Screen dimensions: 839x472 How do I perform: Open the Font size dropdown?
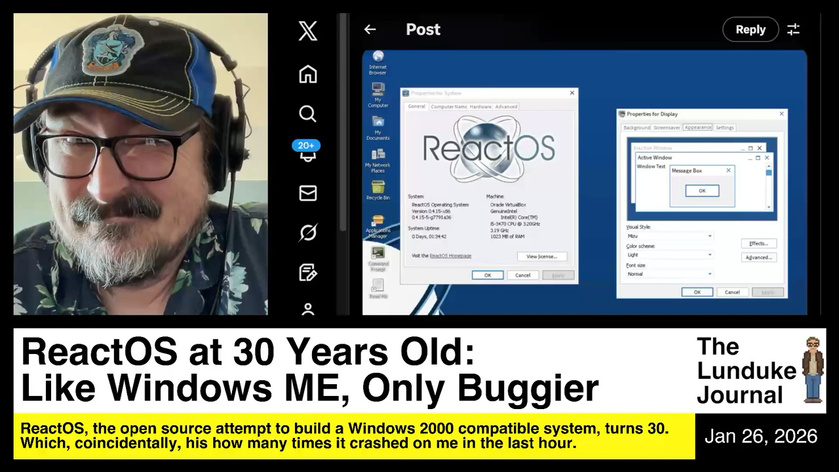(x=668, y=273)
